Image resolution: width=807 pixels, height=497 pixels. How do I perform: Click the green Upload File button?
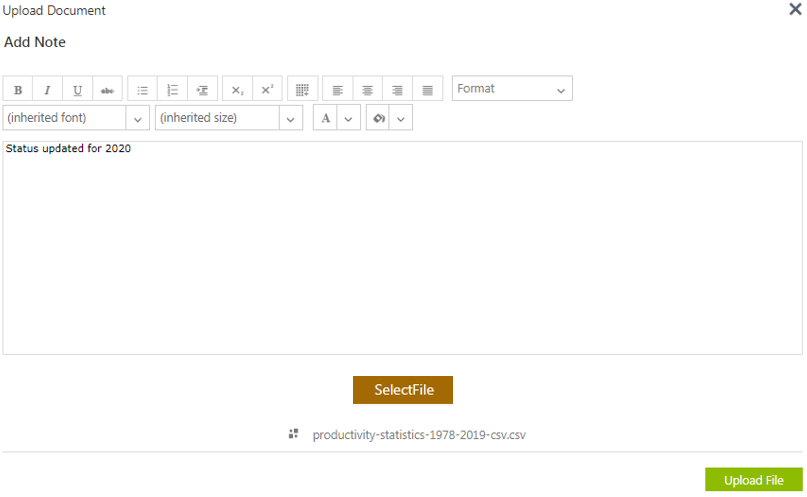753,480
